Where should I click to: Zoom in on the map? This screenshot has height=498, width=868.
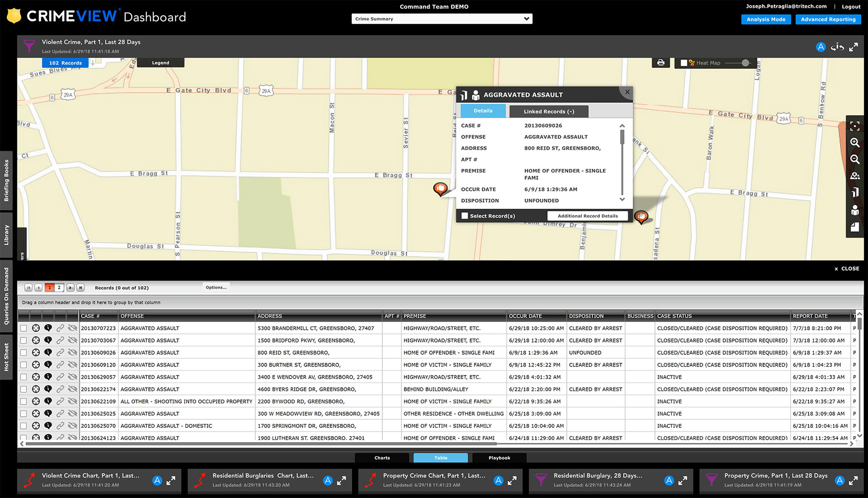(x=854, y=143)
